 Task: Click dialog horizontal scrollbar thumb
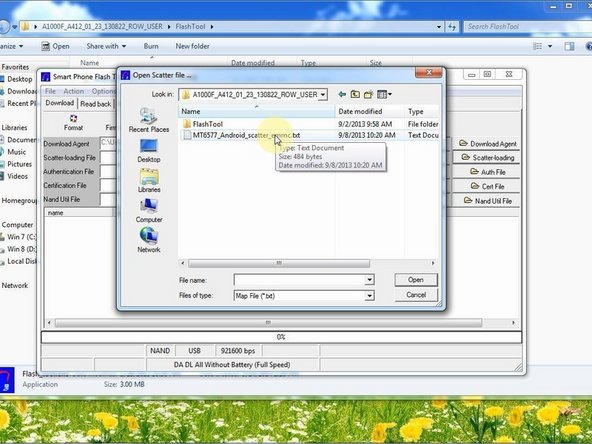[279, 263]
